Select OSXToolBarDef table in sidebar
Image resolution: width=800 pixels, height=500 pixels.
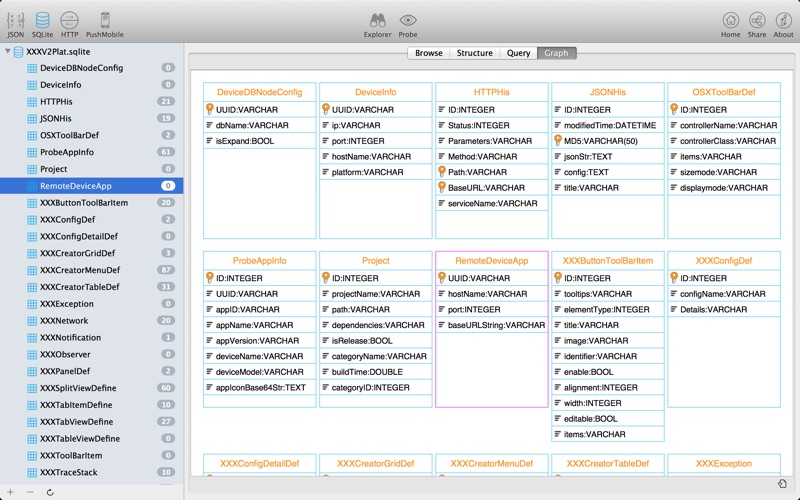point(92,135)
